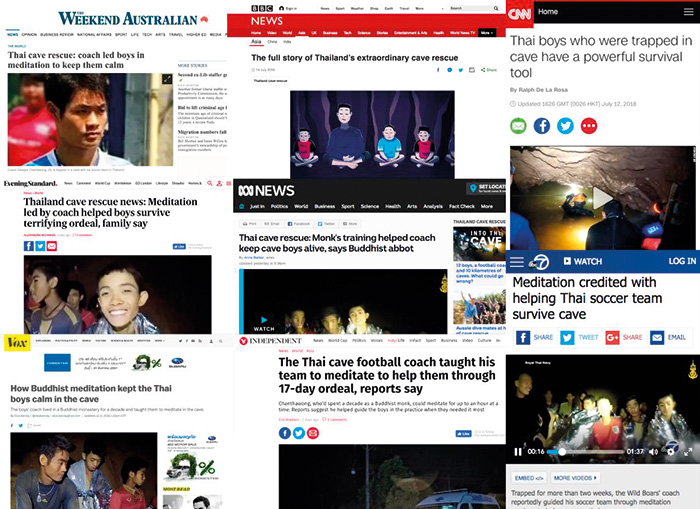Select NEWS tab on Weekend Australian
The width and height of the screenshot is (700, 509).
[12, 34]
